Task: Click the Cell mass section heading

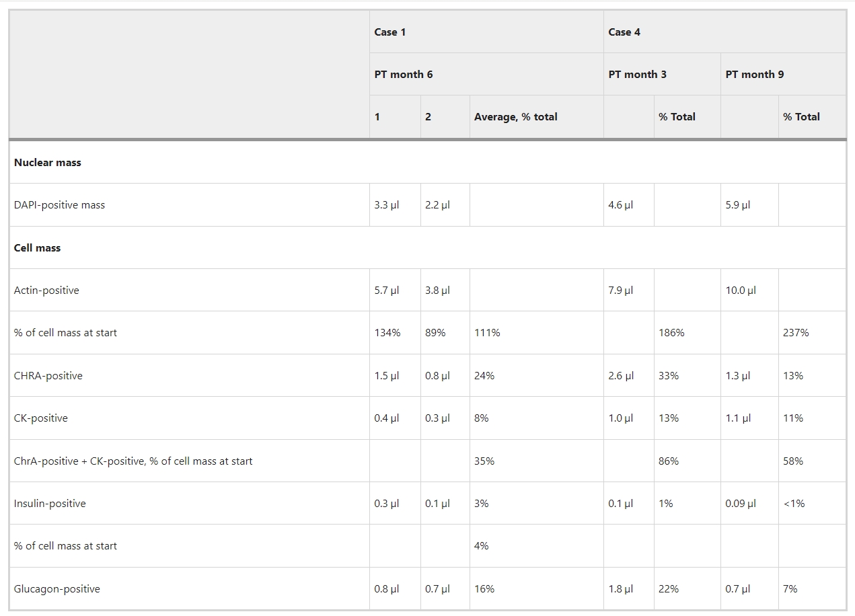Action: (x=37, y=248)
